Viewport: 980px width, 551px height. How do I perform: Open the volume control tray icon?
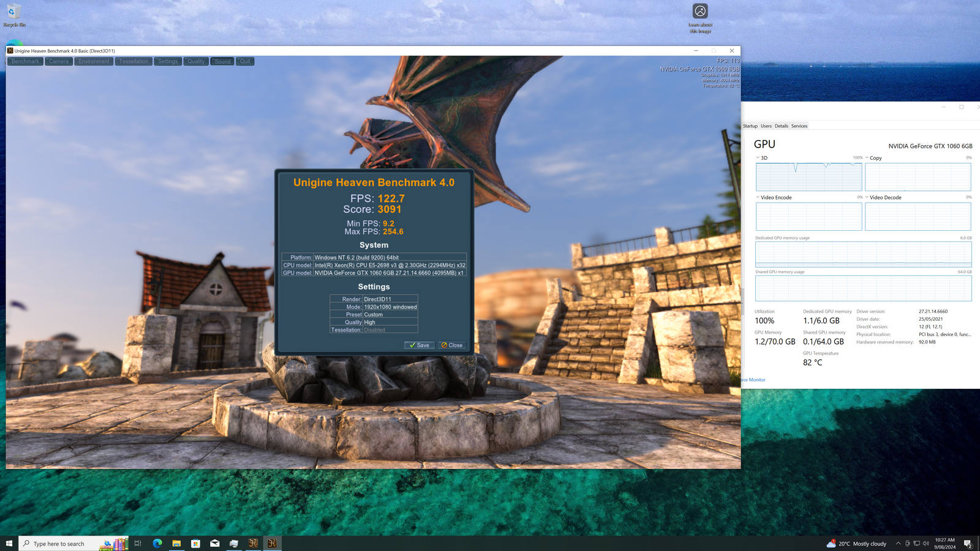click(x=926, y=544)
